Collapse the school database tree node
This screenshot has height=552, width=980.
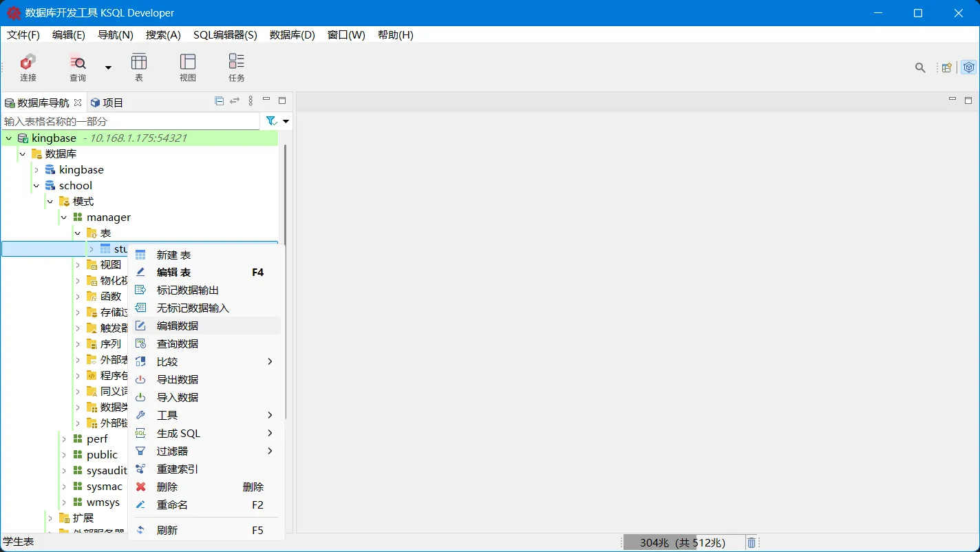coord(36,185)
